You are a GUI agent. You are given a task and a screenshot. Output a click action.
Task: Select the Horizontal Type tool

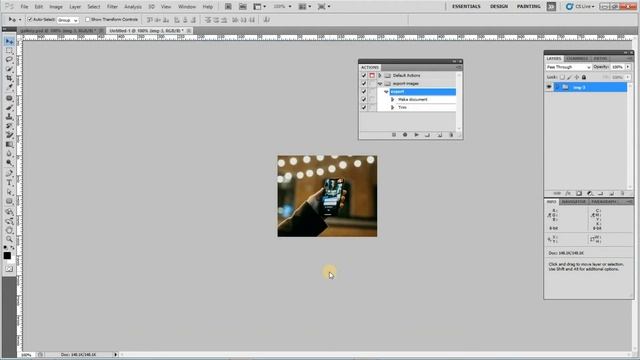point(9,183)
